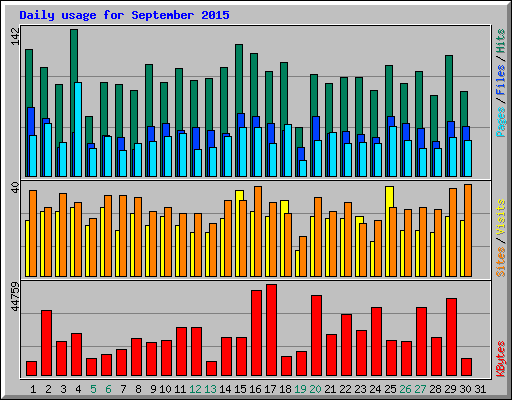This screenshot has width=512, height=400.
Task: Click the orange Visits bar for day 30
Action: click(x=468, y=230)
